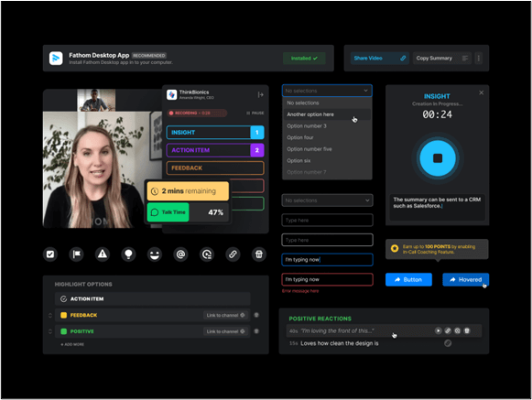Click the smiley face round icon
Image resolution: width=532 pixels, height=400 pixels.
point(155,254)
